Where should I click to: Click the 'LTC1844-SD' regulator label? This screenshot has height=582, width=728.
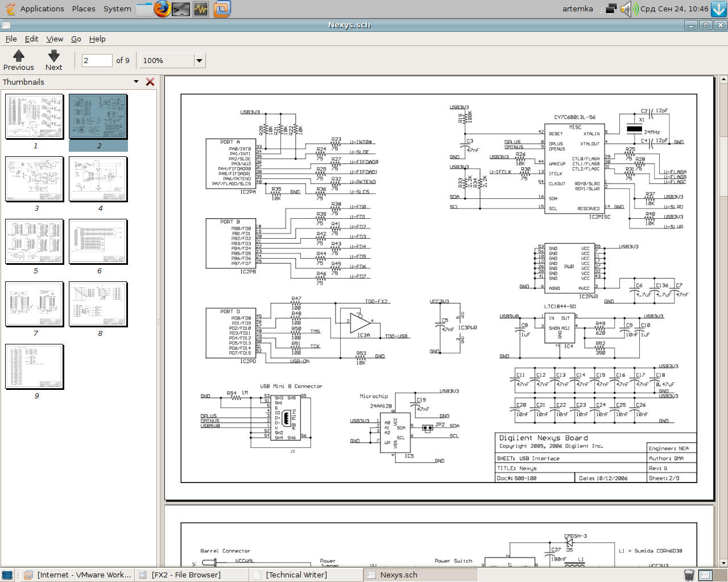pos(560,307)
